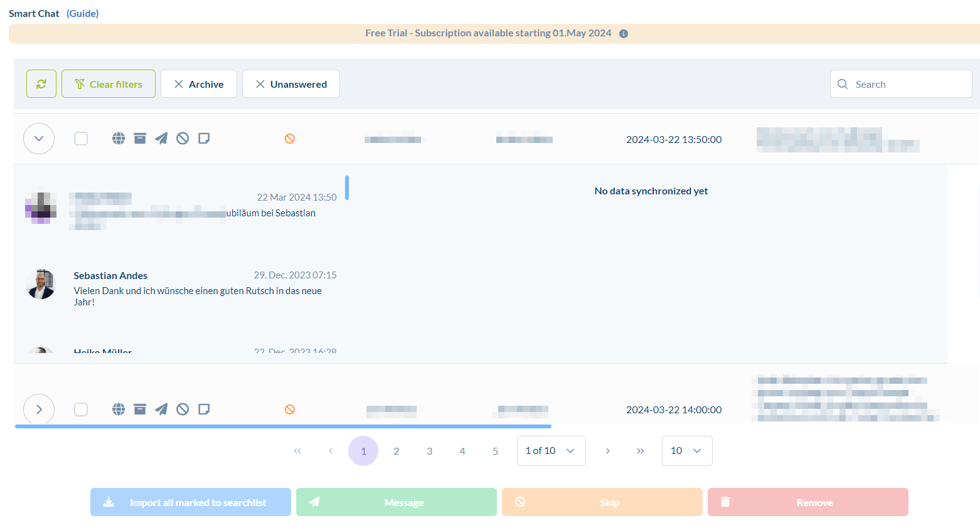Image resolution: width=980 pixels, height=528 pixels.
Task: Tick the checkbox of the 14:00:00 row
Action: click(x=81, y=409)
